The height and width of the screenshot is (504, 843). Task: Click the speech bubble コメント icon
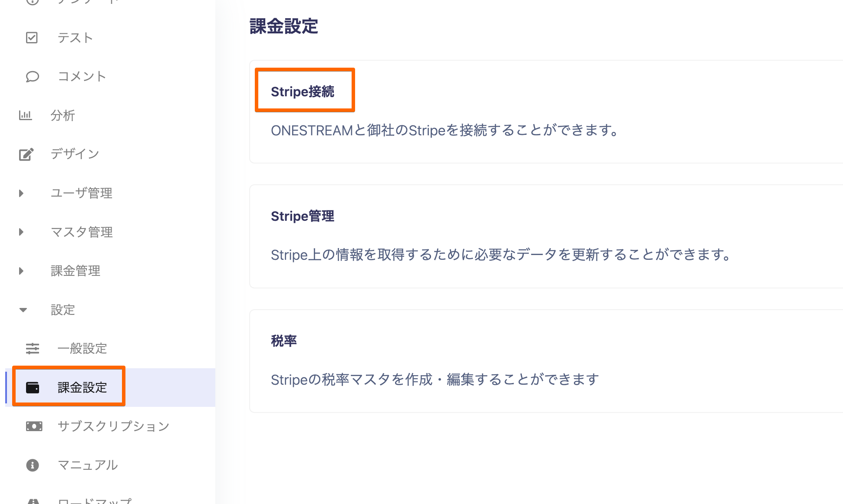coord(32,77)
